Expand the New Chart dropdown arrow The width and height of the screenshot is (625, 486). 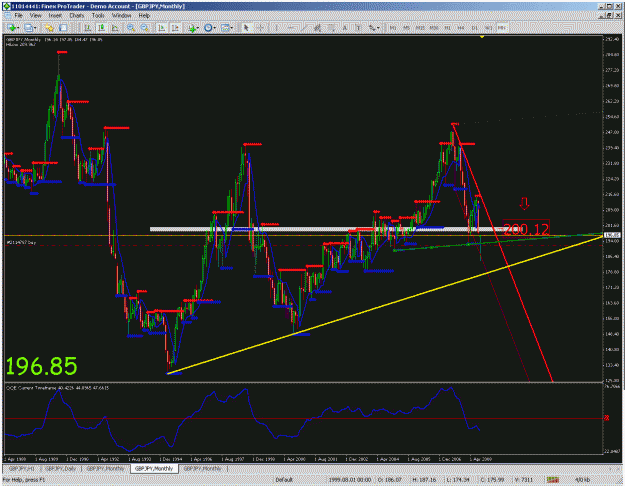tap(18, 28)
